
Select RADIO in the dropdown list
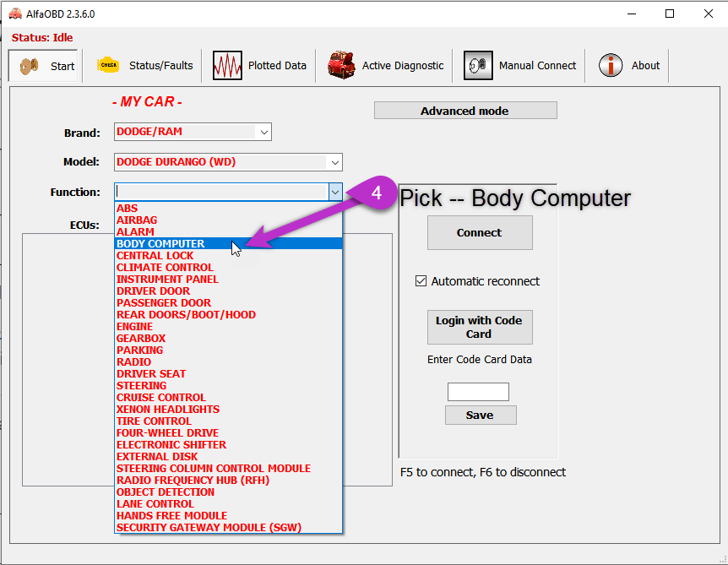coord(228,362)
